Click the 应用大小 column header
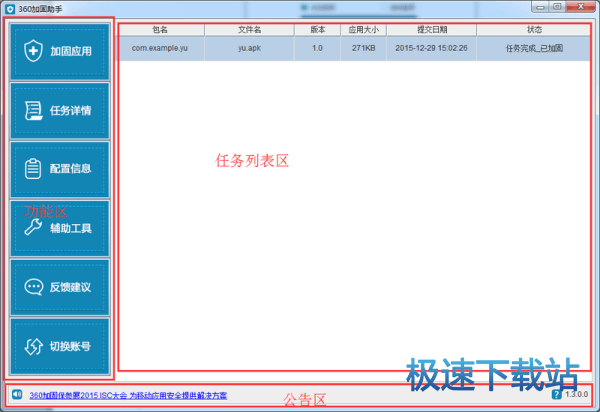The image size is (600, 412). pyautogui.click(x=364, y=30)
